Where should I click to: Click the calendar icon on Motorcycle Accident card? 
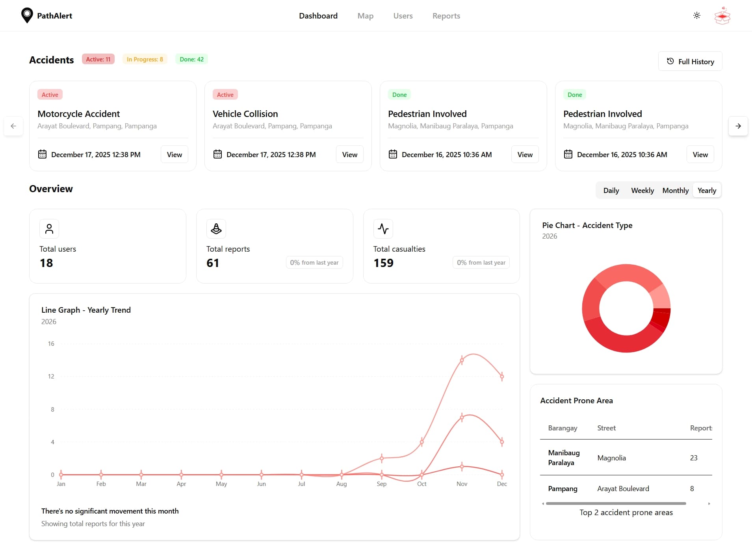click(42, 154)
